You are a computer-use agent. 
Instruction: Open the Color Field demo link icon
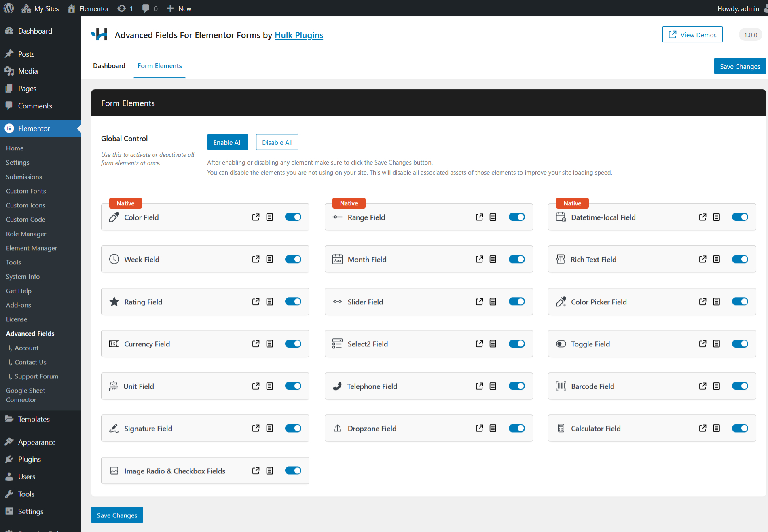tap(256, 217)
